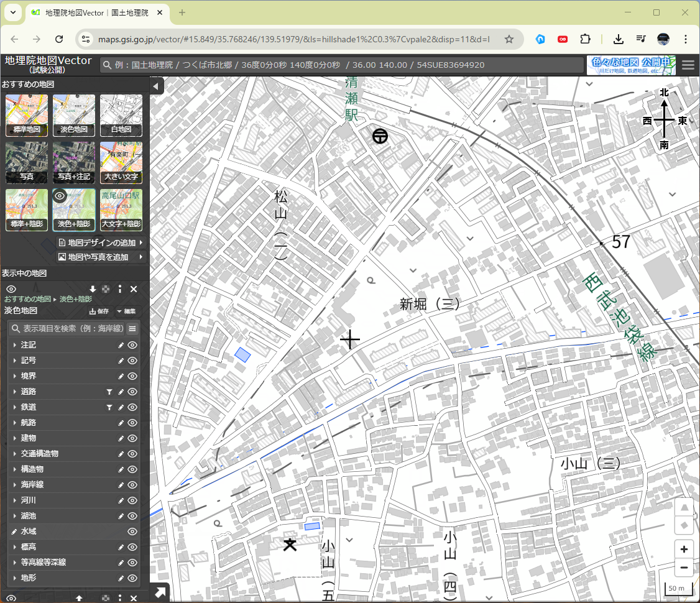The height and width of the screenshot is (603, 700).
Task: Open Chrome's three-dot menu
Action: (685, 39)
